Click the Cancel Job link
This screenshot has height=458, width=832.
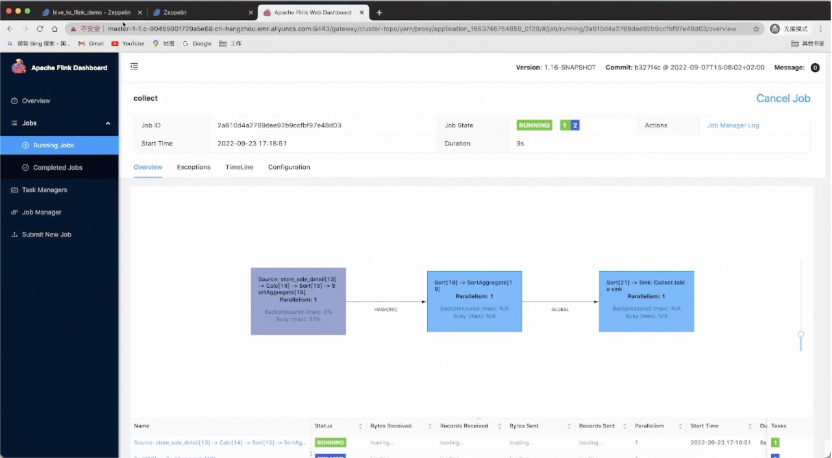pos(783,98)
